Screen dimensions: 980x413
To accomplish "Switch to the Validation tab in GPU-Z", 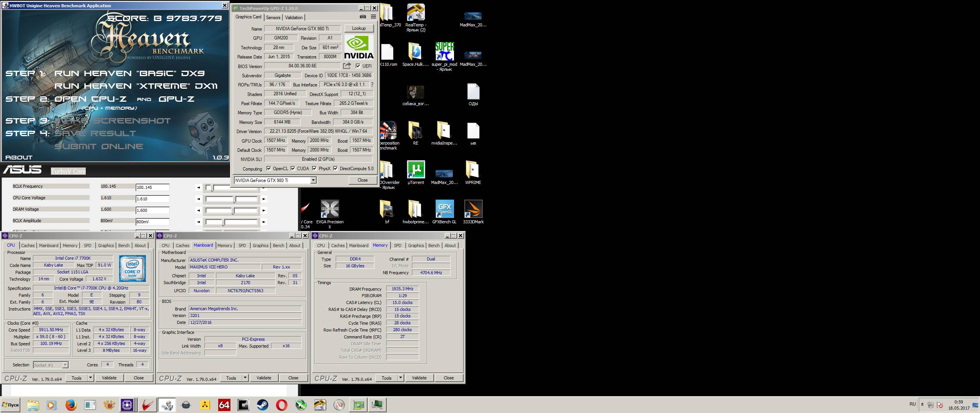I will (294, 18).
